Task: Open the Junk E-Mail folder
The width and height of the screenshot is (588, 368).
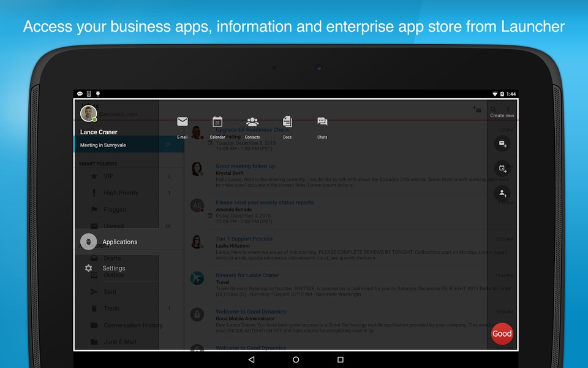Action: point(129,342)
